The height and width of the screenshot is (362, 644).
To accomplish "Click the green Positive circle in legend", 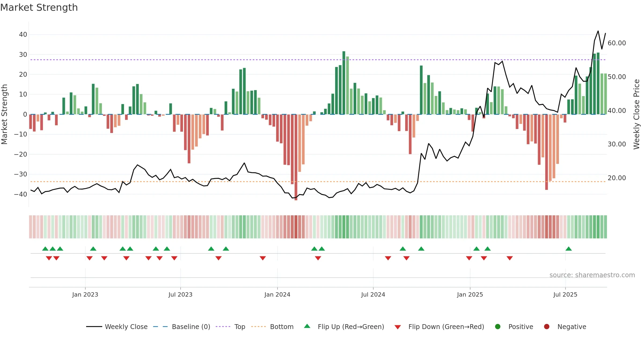I will click(x=498, y=327).
